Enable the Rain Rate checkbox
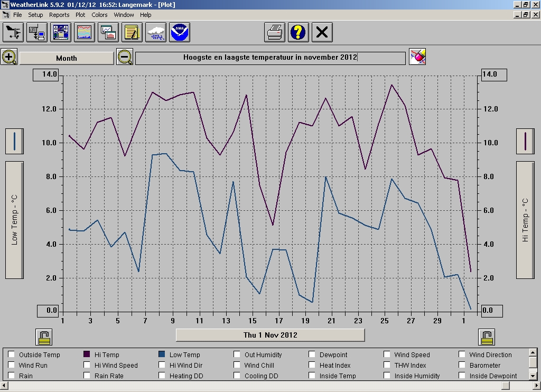 [x=87, y=376]
